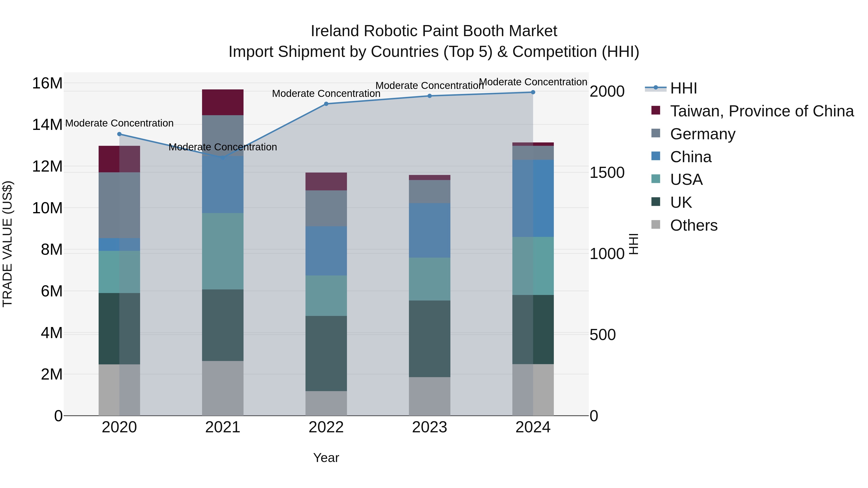Image resolution: width=868 pixels, height=488 pixels.
Task: Click the 2024 x-axis year label
Action: (533, 427)
